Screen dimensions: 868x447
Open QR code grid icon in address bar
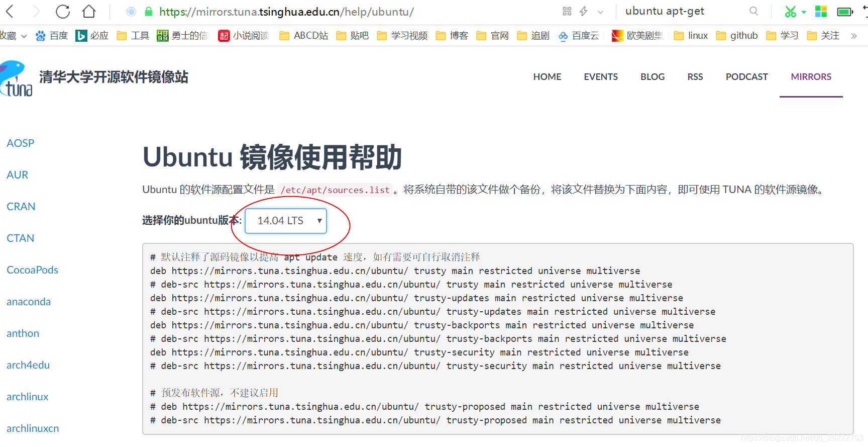point(567,11)
